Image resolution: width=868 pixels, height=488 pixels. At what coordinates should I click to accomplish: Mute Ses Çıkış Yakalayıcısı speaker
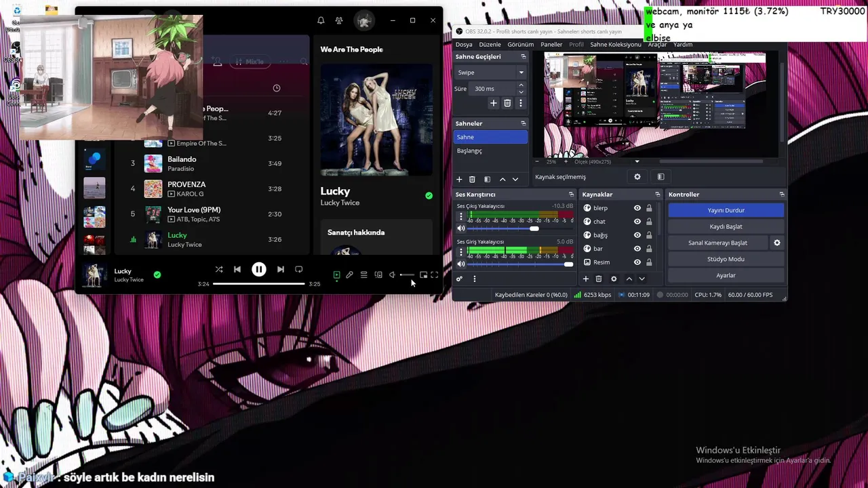[461, 228]
